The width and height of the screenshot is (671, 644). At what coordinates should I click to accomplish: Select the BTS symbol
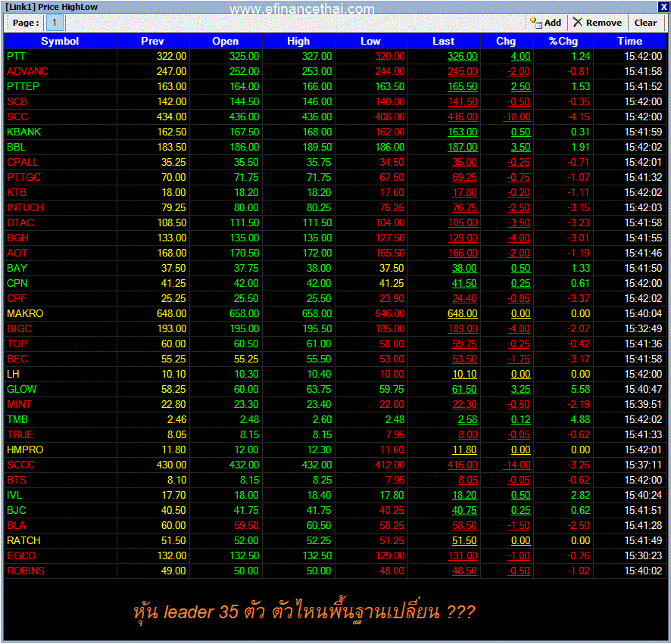click(16, 481)
